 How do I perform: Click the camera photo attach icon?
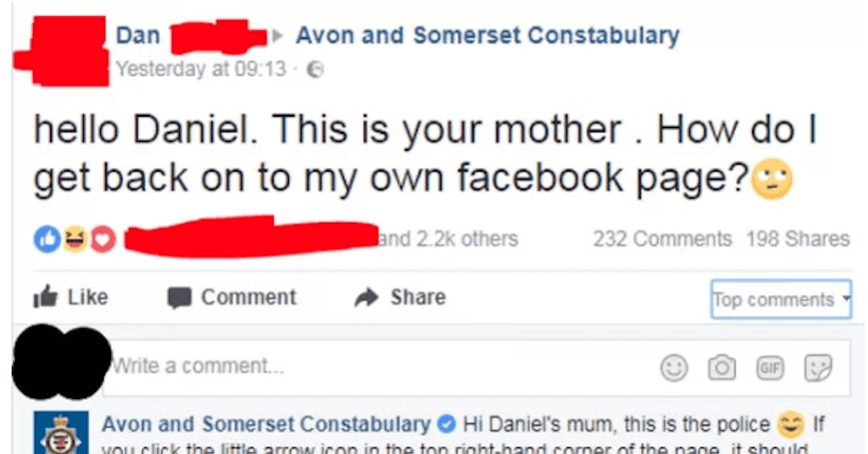722,367
